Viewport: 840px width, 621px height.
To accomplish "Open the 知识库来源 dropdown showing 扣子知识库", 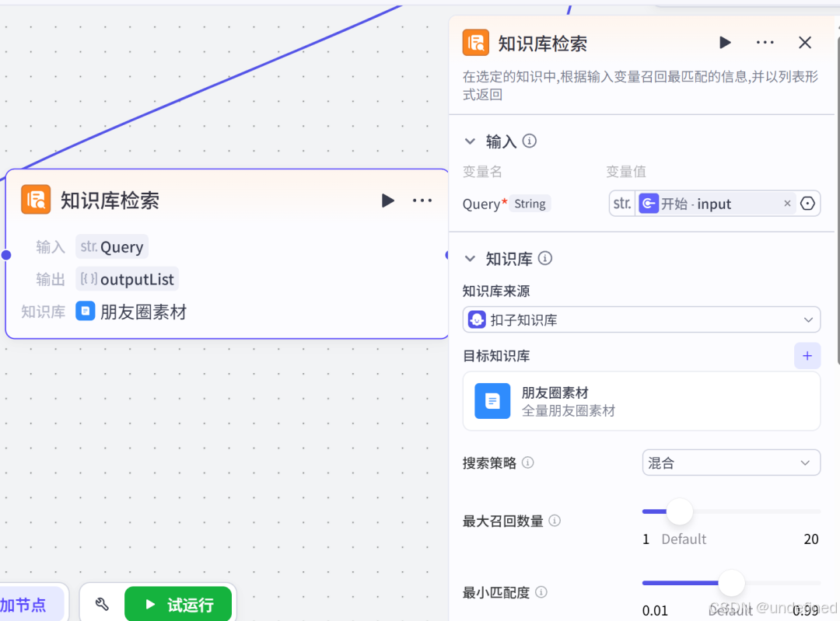I will [641, 319].
